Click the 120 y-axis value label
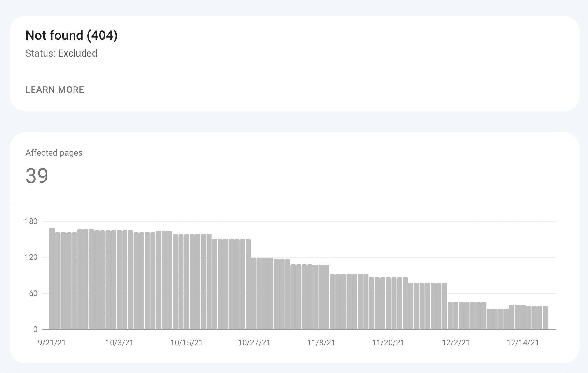The height and width of the screenshot is (373, 588). pos(31,257)
